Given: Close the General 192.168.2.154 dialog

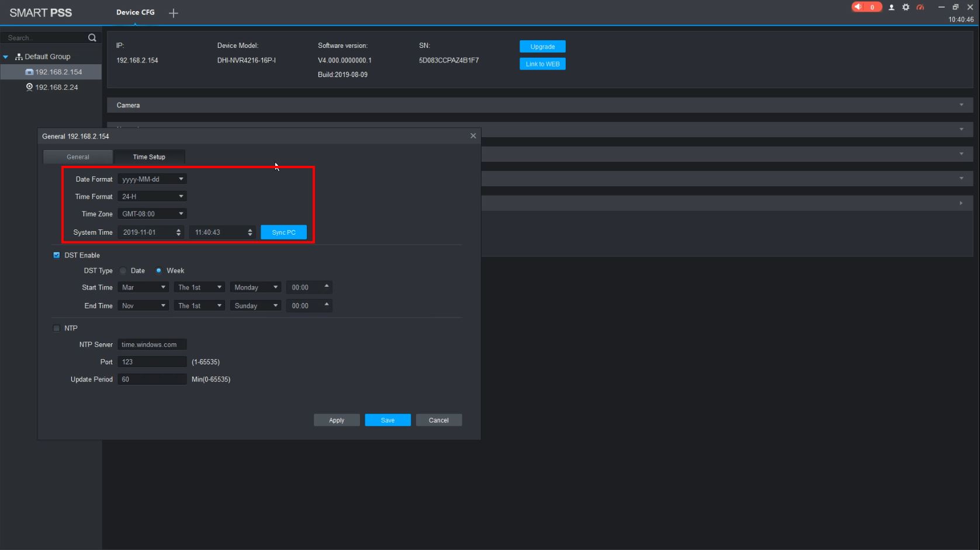Looking at the screenshot, I should tap(473, 136).
